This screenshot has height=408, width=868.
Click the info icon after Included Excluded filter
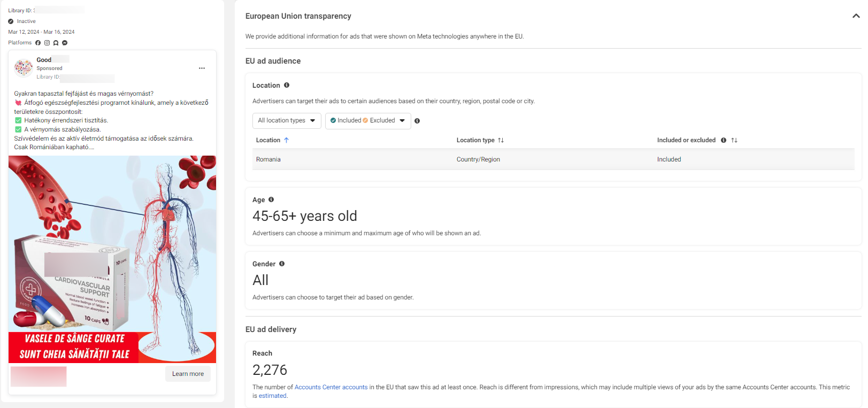(x=417, y=121)
